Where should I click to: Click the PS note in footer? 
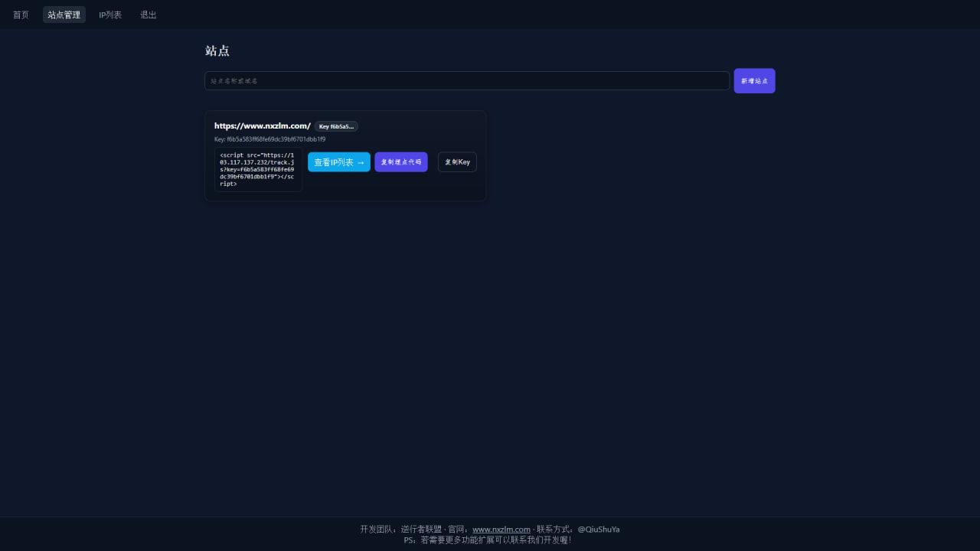click(488, 540)
